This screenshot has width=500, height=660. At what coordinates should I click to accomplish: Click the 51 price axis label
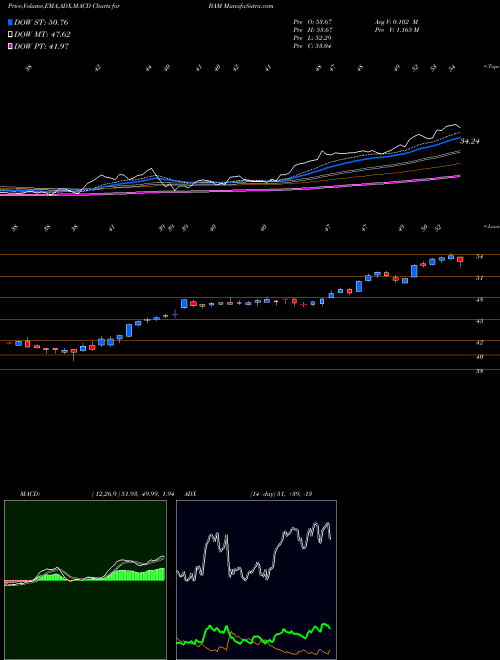(479, 278)
